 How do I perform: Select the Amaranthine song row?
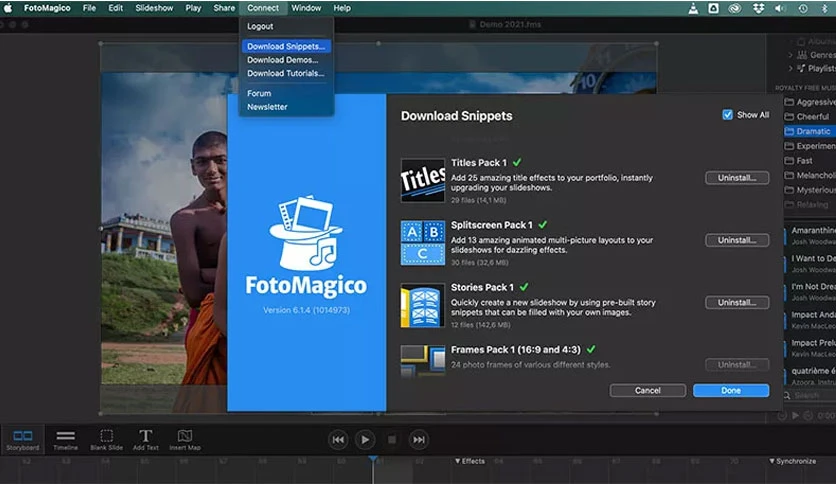(x=810, y=236)
